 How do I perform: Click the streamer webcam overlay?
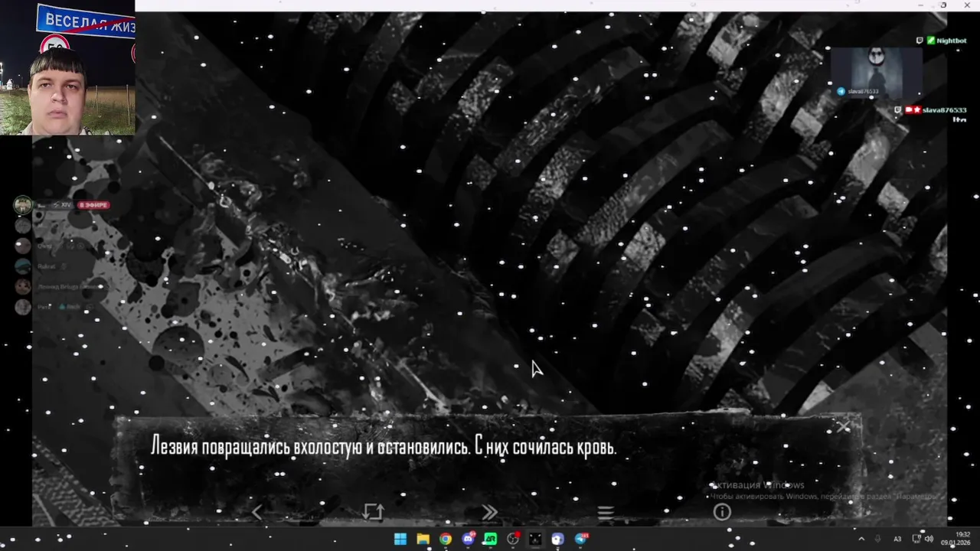(67, 67)
